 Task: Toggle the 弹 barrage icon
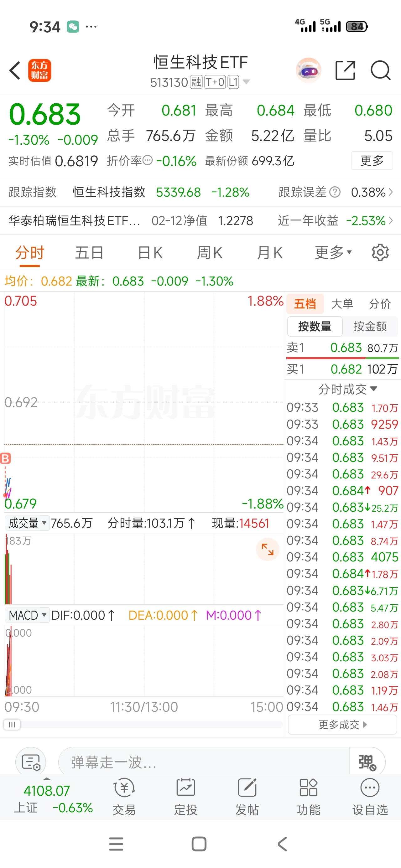point(367,762)
